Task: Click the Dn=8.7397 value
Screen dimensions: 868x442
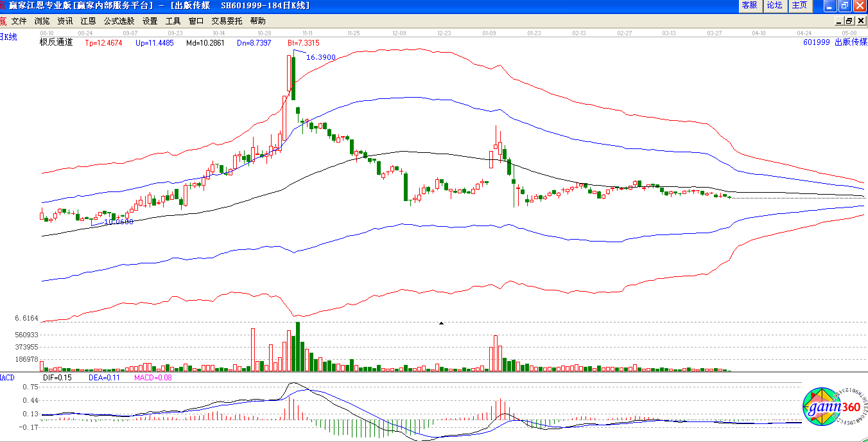Action: [254, 43]
